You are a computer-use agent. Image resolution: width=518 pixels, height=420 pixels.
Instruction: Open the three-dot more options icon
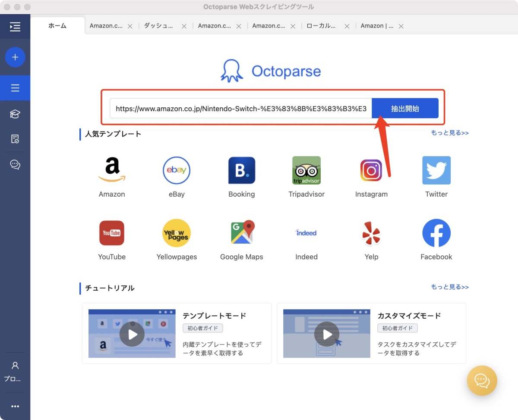[15, 406]
